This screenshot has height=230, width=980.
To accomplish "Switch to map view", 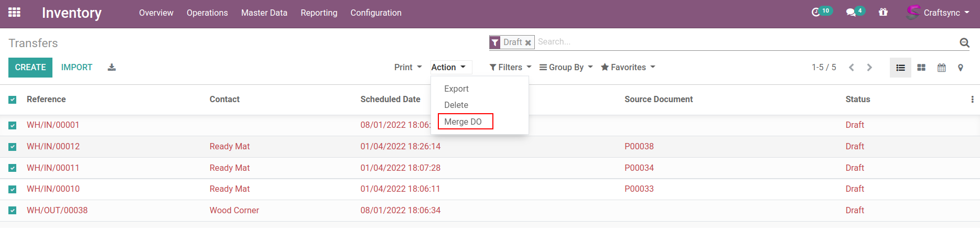I will point(961,68).
